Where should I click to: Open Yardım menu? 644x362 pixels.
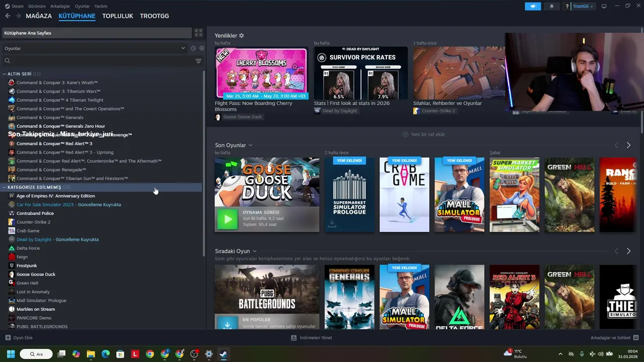pyautogui.click(x=101, y=6)
